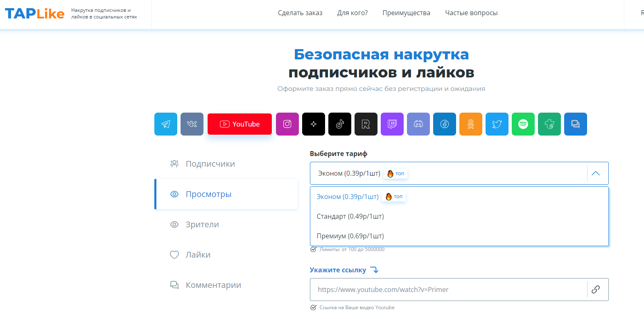The width and height of the screenshot is (644, 319).
Task: Open the Зрители tab
Action: (226, 224)
